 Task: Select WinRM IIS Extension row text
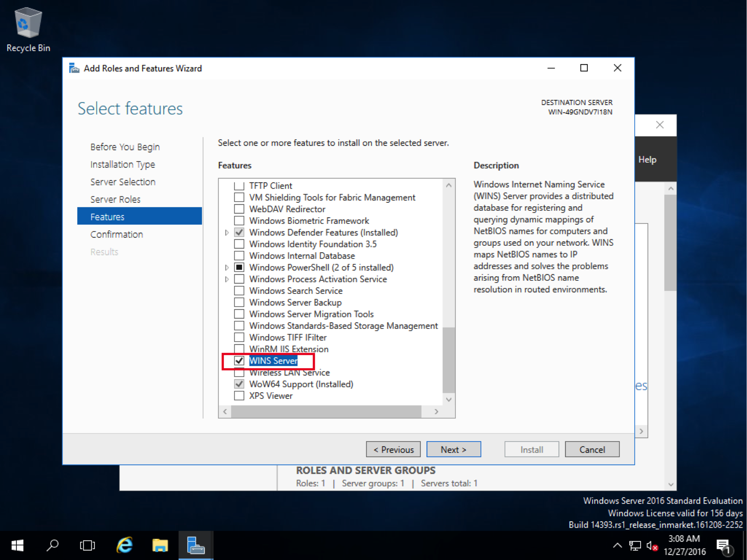click(x=289, y=349)
